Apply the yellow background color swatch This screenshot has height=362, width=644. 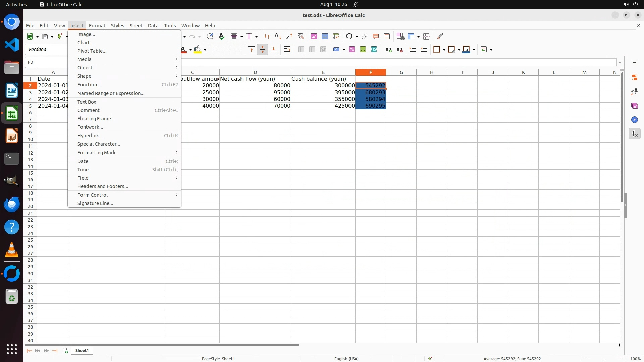click(x=198, y=50)
